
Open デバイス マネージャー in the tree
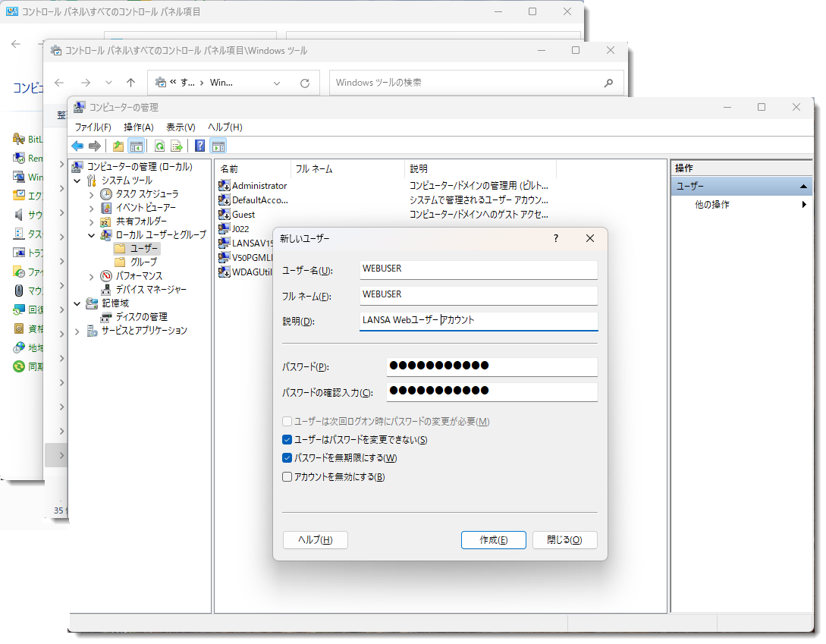[x=151, y=289]
